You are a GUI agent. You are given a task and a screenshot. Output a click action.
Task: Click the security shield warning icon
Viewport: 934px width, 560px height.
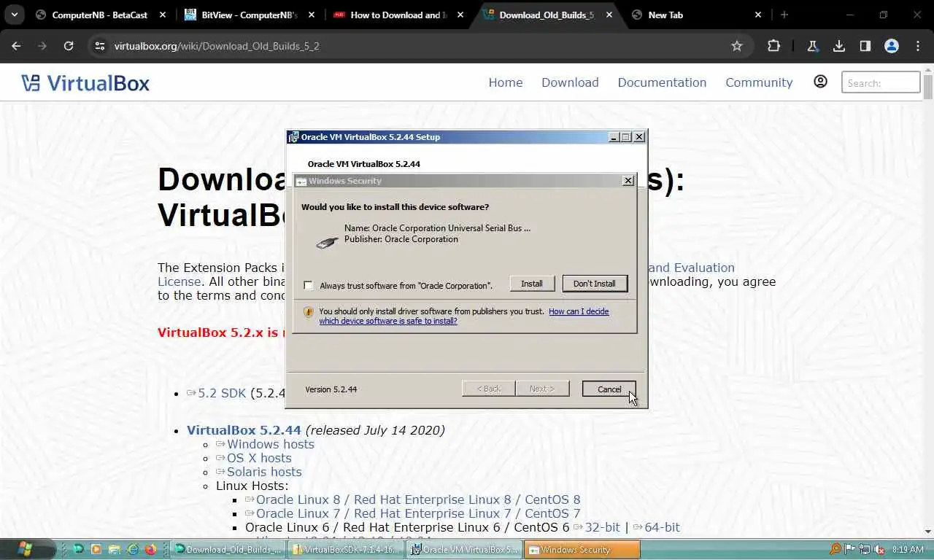[x=308, y=312]
